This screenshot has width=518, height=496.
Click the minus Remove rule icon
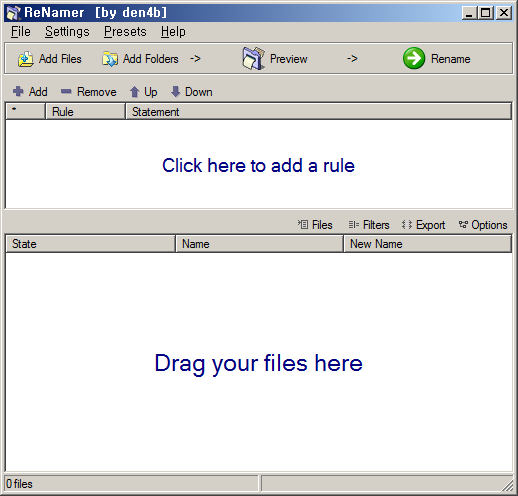[x=66, y=91]
